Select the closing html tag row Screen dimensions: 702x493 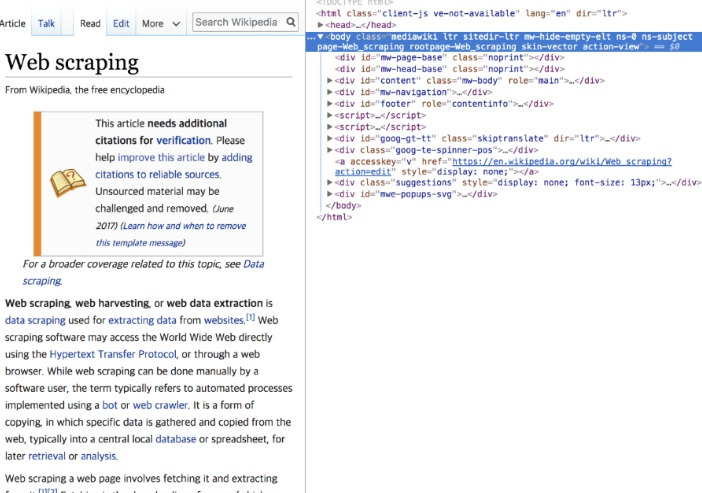(x=334, y=217)
